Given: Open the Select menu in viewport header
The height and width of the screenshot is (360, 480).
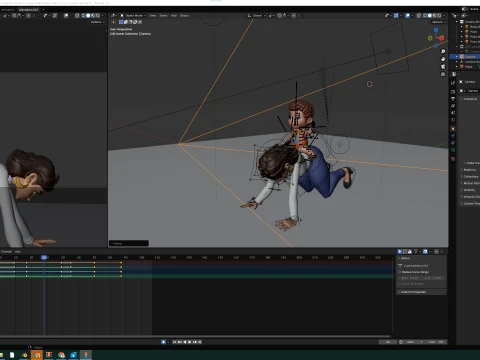Looking at the screenshot, I should point(163,15).
